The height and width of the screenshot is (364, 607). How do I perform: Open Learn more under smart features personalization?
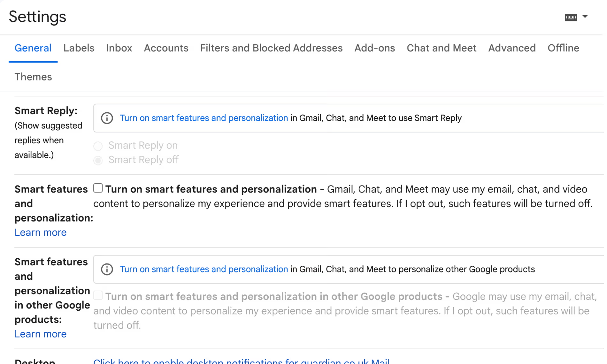pyautogui.click(x=40, y=232)
